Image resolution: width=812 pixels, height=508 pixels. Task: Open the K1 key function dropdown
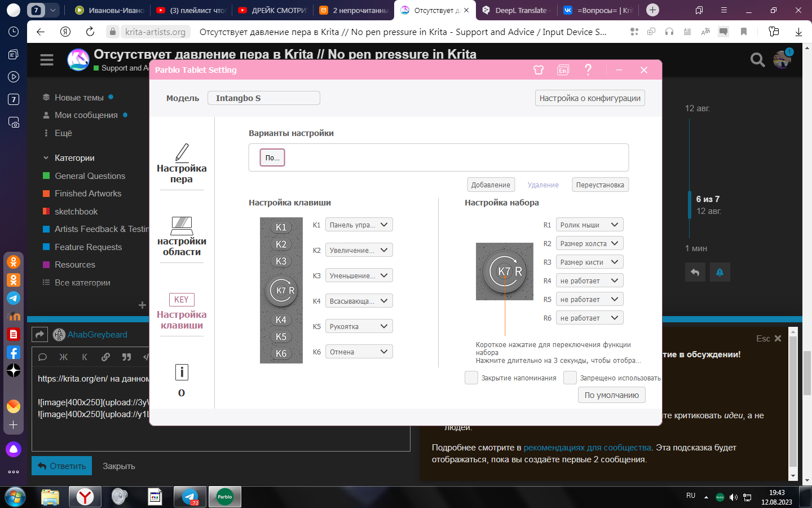pyautogui.click(x=359, y=225)
